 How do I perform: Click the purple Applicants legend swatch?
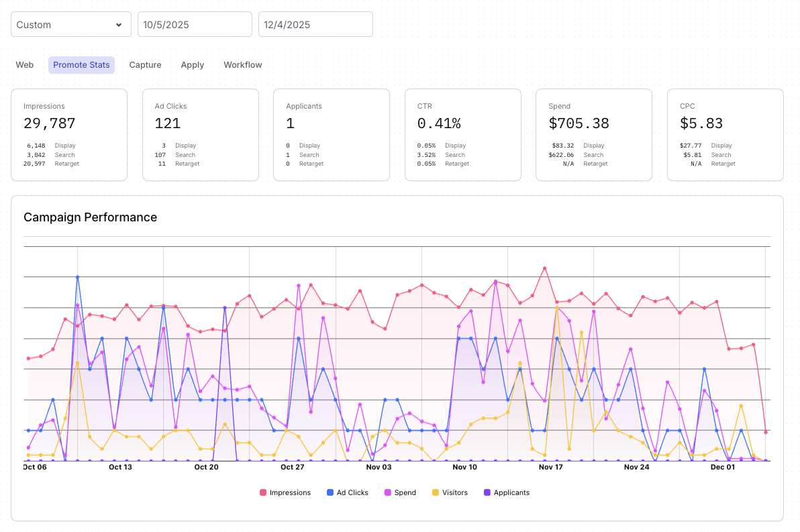click(487, 492)
